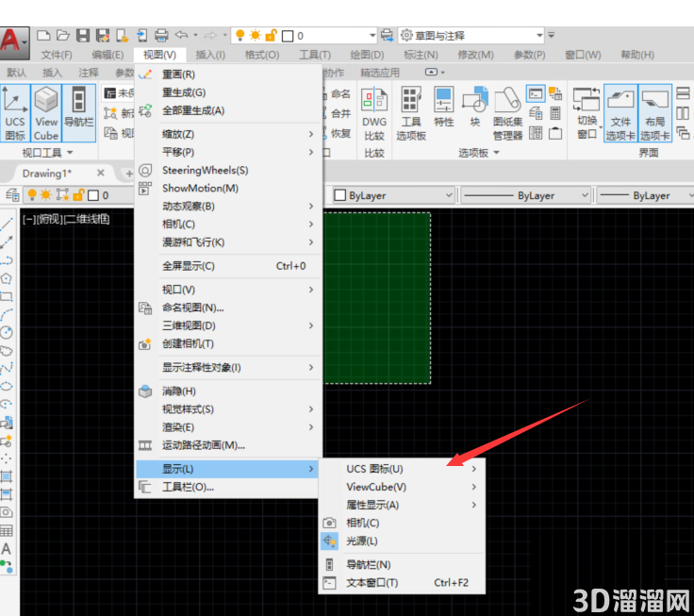This screenshot has height=616, width=694.
Task: Select the Circle tool in left toolbar
Action: pyautogui.click(x=7, y=332)
